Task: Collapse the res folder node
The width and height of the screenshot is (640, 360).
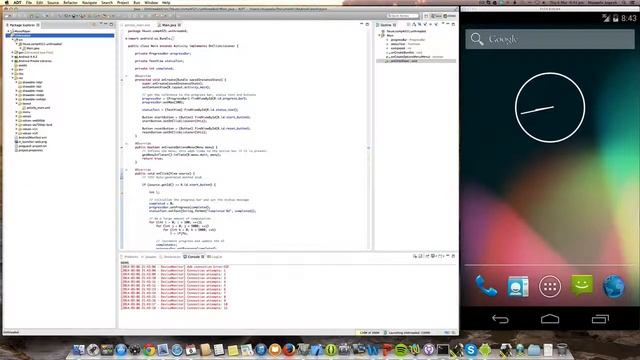Action: coord(12,78)
